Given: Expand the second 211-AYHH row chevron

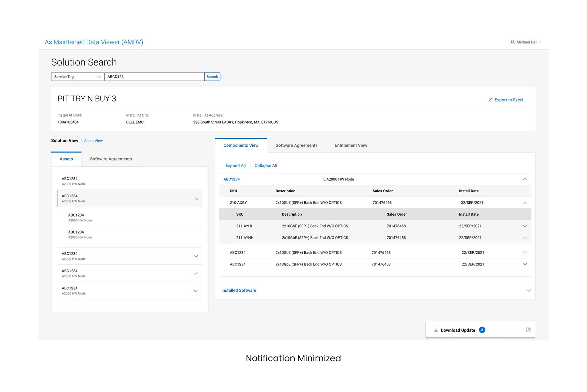Looking at the screenshot, I should pos(525,238).
